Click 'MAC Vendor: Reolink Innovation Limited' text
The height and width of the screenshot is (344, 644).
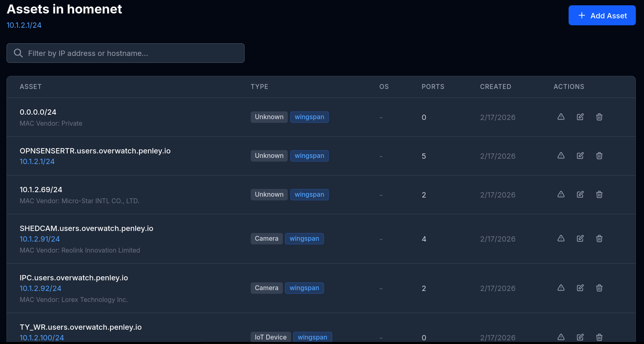pyautogui.click(x=80, y=250)
